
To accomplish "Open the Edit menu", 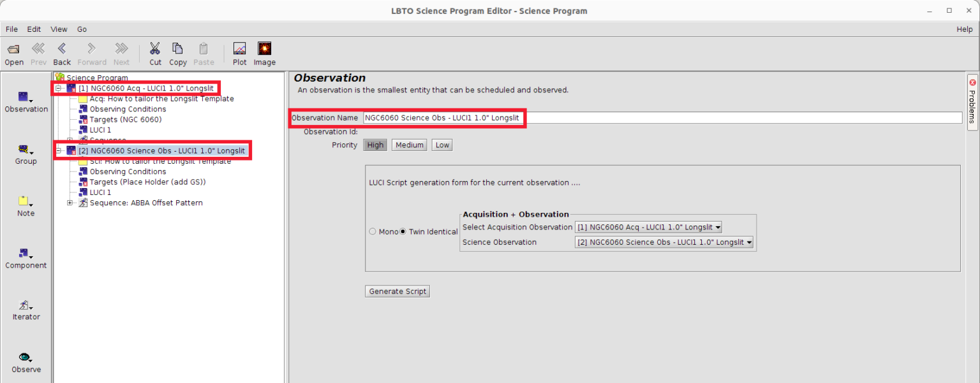I will 34,29.
